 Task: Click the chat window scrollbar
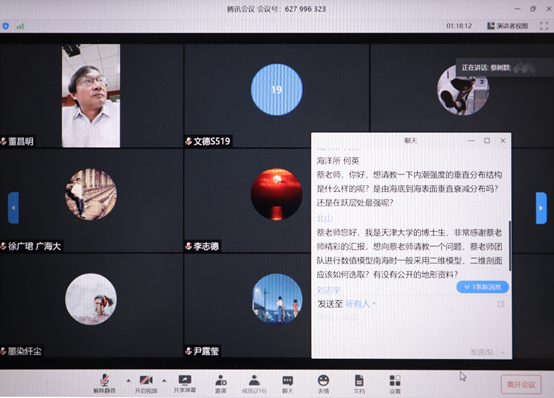(510, 246)
